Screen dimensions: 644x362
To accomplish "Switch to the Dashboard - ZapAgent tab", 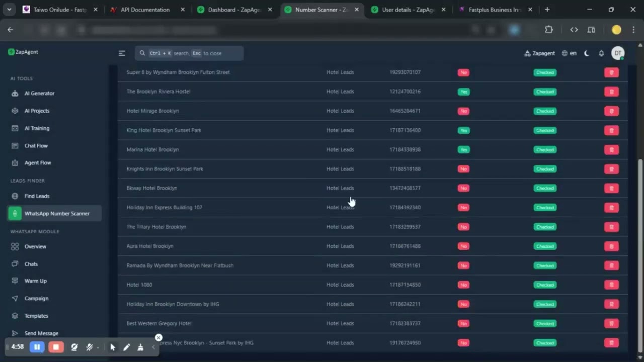I will (234, 10).
